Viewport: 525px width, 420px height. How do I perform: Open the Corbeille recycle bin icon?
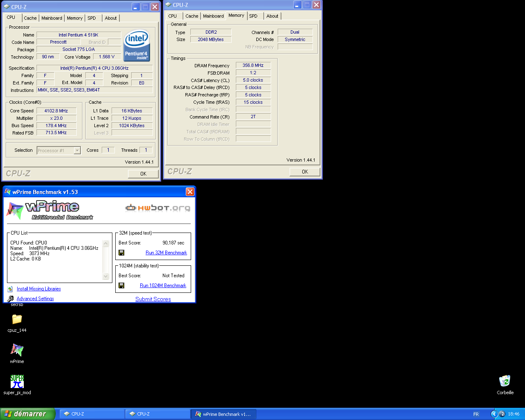coord(505,381)
